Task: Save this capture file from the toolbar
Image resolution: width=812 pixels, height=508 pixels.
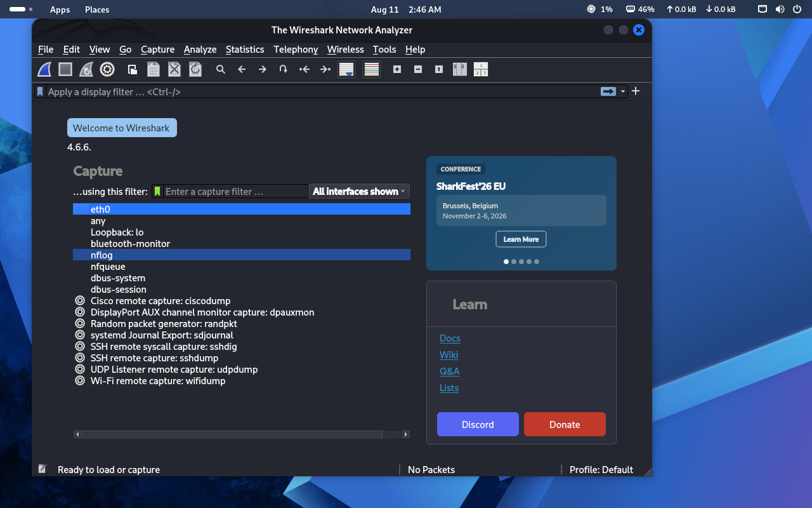Action: point(154,69)
